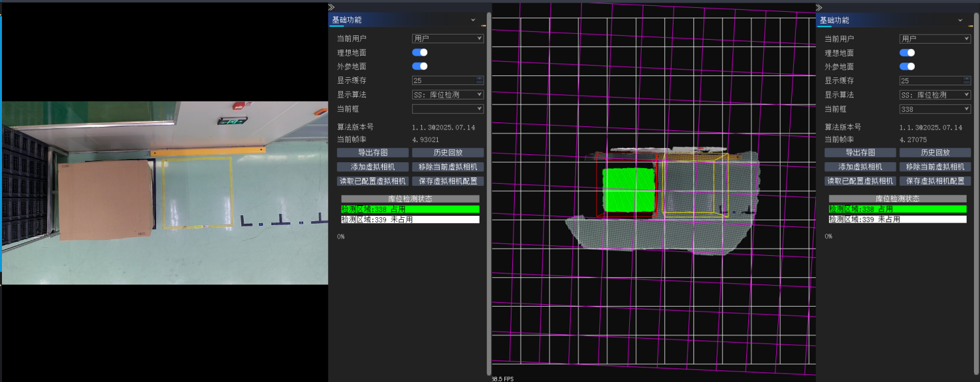Select 检测区域:339 未占用 row in point-cloud-side panel
Image resolution: width=980 pixels, height=382 pixels.
click(897, 219)
